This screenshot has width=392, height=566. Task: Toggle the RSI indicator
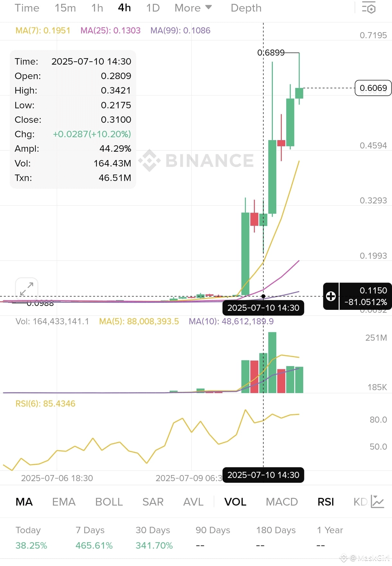pyautogui.click(x=326, y=502)
